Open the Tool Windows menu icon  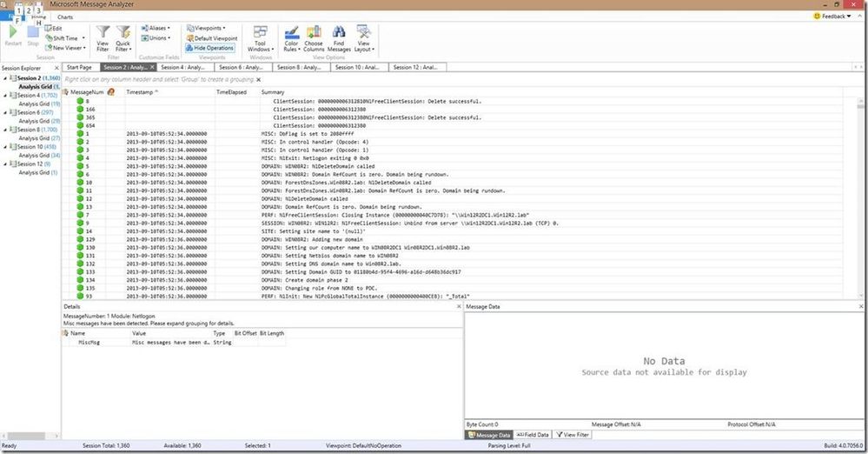(260, 32)
